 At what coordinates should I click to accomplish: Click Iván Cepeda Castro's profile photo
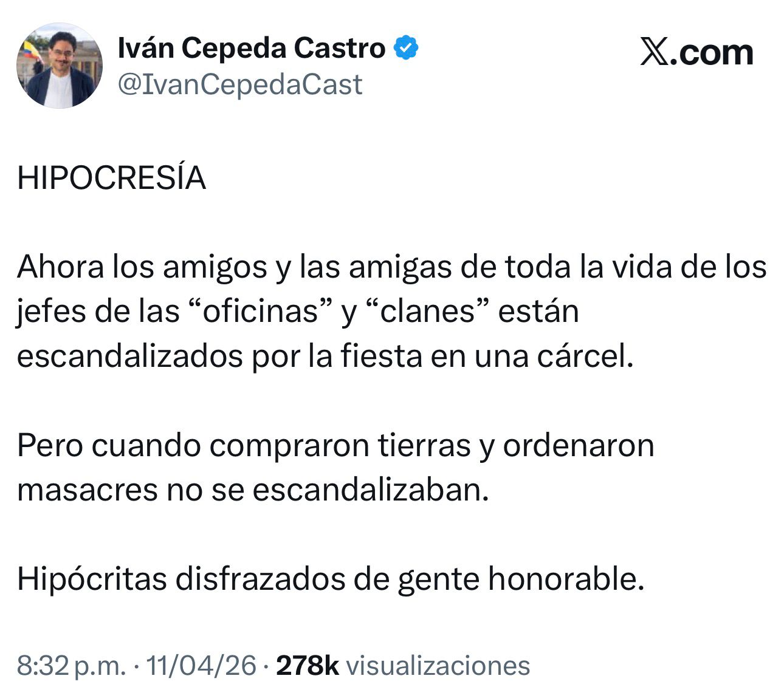(60, 67)
